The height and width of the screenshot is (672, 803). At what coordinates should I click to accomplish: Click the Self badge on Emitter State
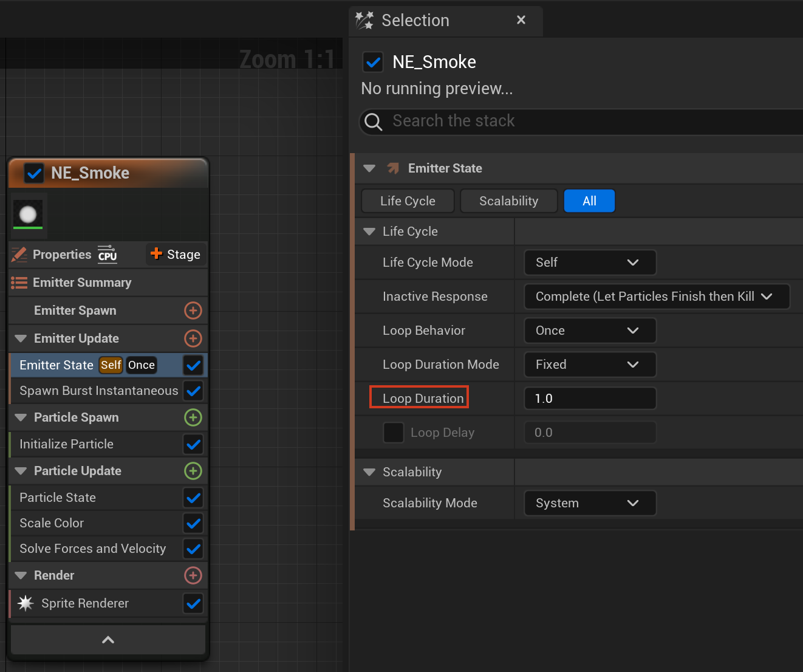[111, 365]
